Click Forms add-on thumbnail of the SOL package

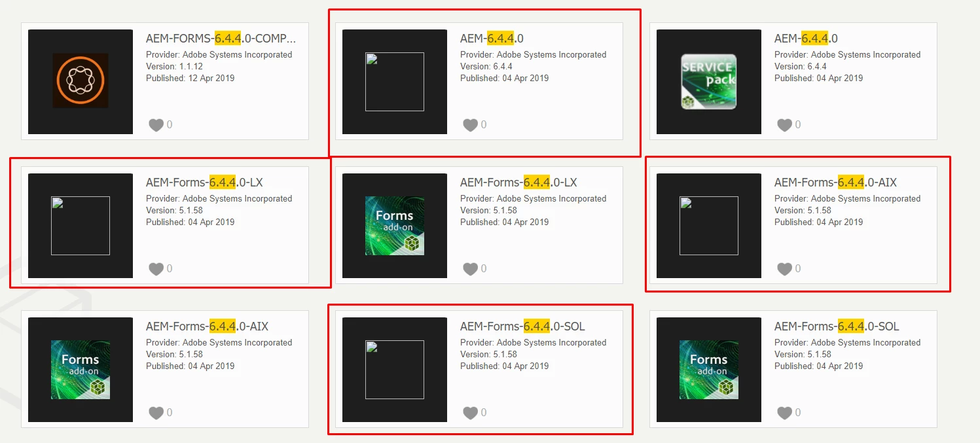pos(709,370)
